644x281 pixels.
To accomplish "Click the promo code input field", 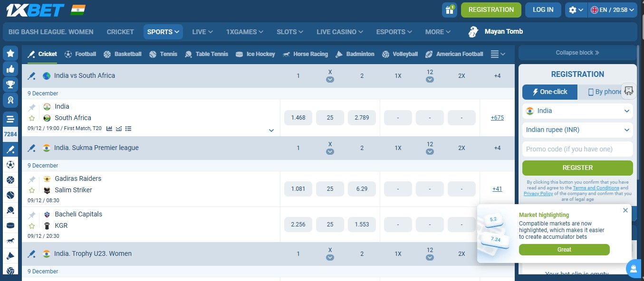I will 577,149.
